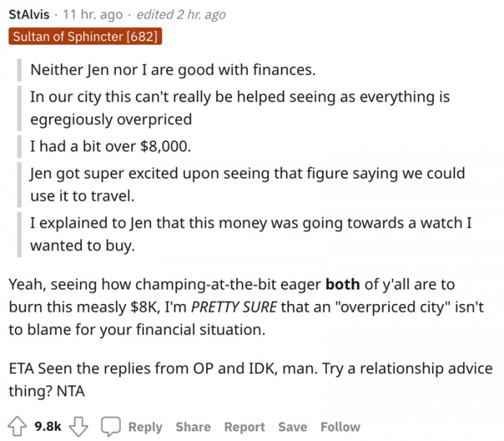
Task: Save this comment
Action: pyautogui.click(x=292, y=427)
